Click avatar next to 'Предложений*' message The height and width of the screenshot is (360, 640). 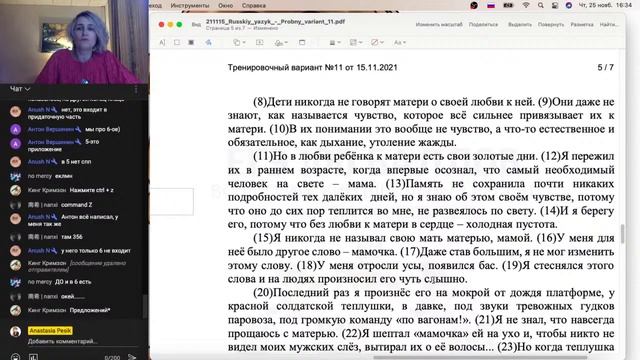pos(16,311)
